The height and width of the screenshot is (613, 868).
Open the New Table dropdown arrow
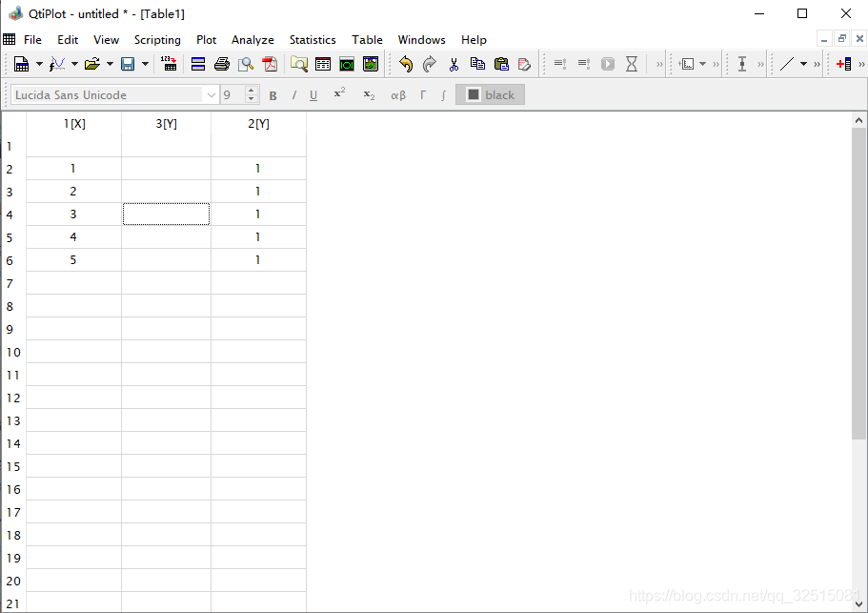(x=39, y=64)
